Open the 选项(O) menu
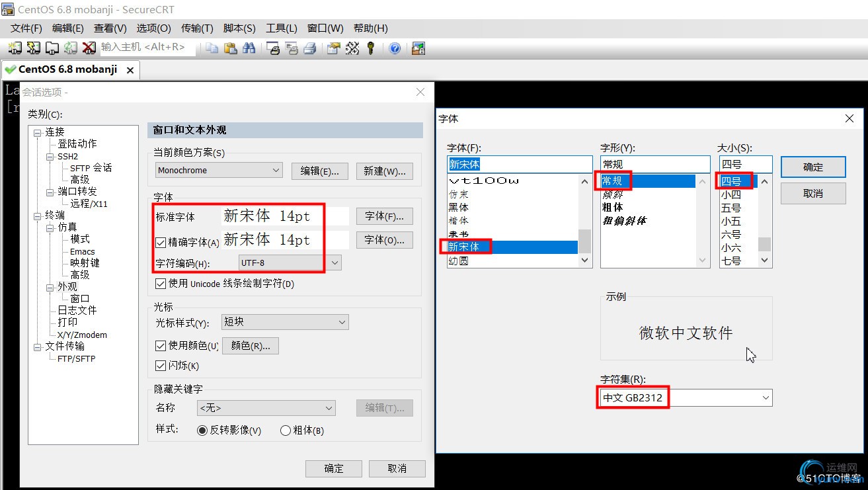Image resolution: width=868 pixels, height=490 pixels. tap(154, 28)
